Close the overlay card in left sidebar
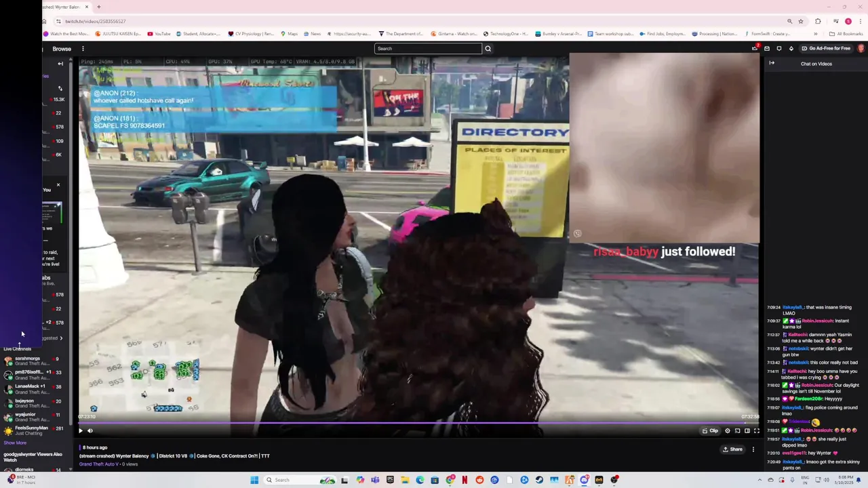868x488 pixels. (x=58, y=184)
